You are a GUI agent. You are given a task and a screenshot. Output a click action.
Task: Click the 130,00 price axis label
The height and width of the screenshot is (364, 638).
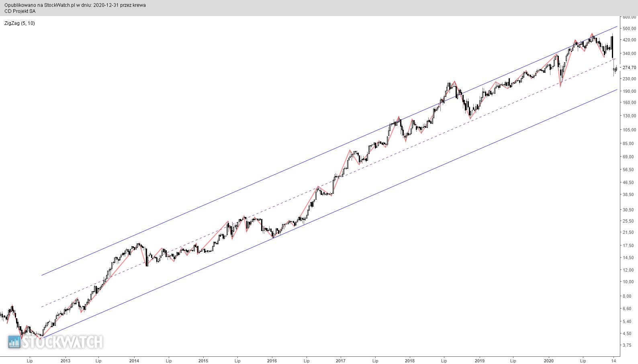[629, 116]
